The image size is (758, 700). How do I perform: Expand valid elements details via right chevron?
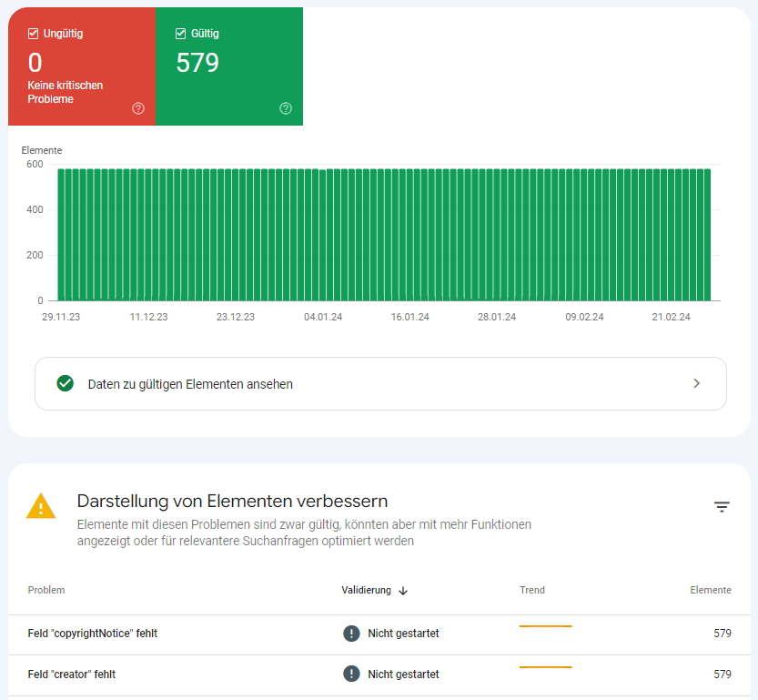696,383
